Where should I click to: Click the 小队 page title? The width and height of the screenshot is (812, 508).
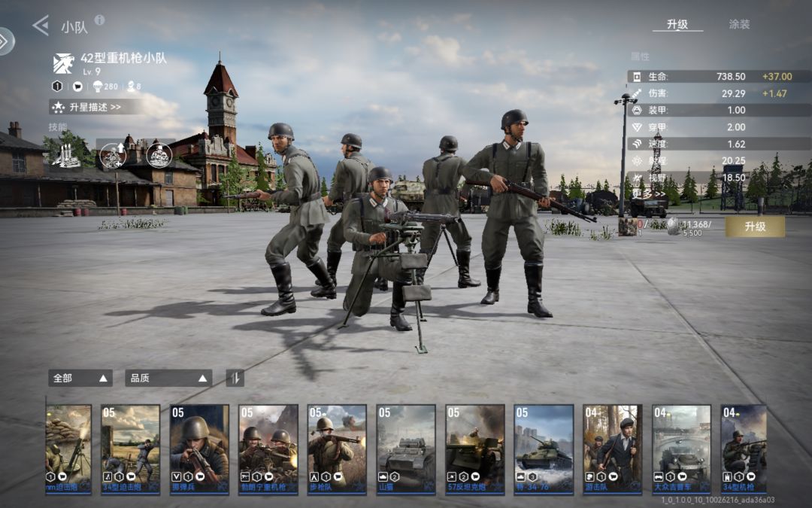tap(74, 27)
